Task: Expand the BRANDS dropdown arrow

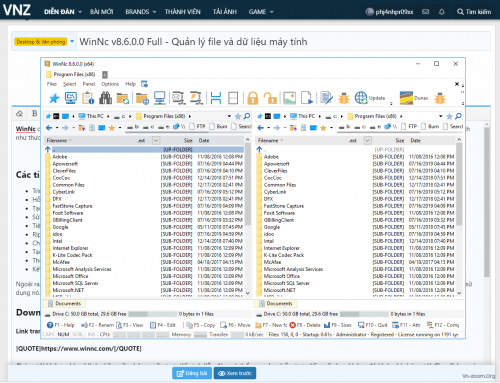Action: 154,12
